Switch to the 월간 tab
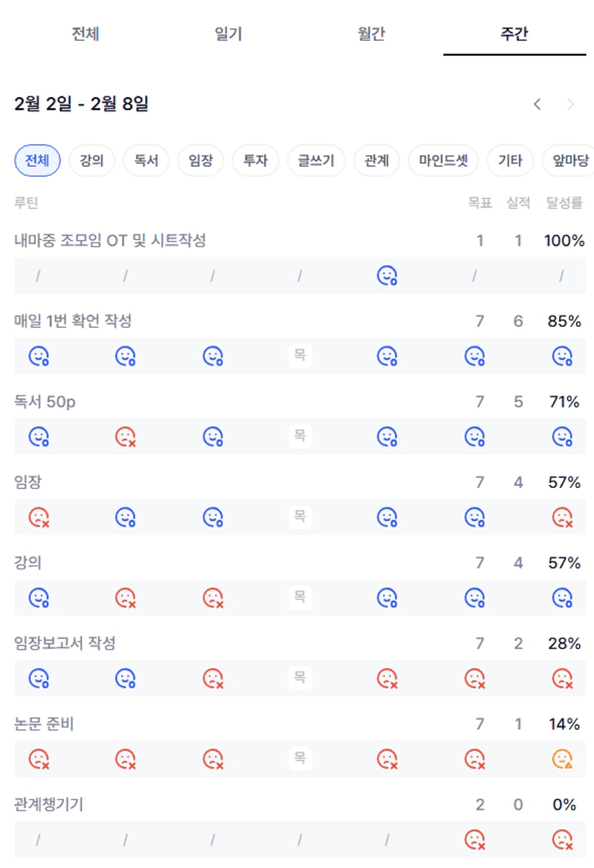 click(x=371, y=34)
